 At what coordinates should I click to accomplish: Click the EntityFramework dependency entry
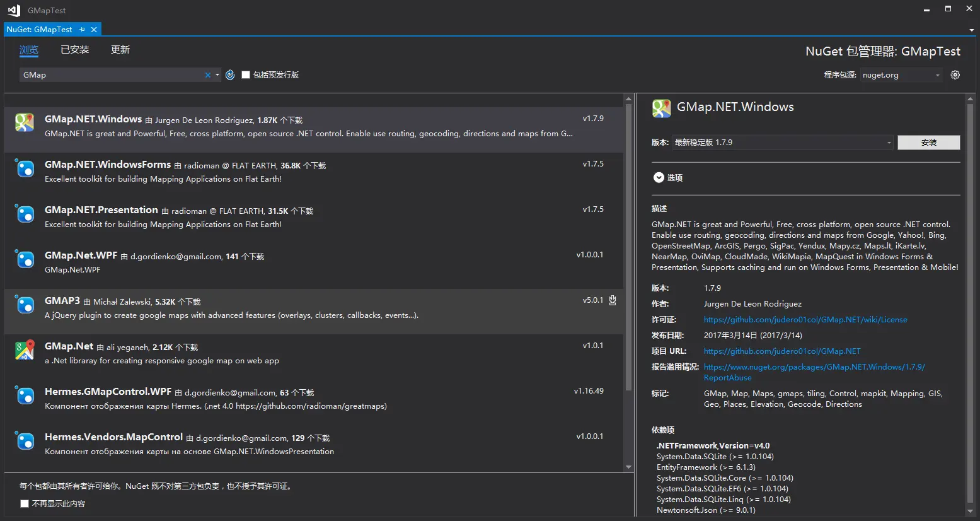pyautogui.click(x=706, y=467)
